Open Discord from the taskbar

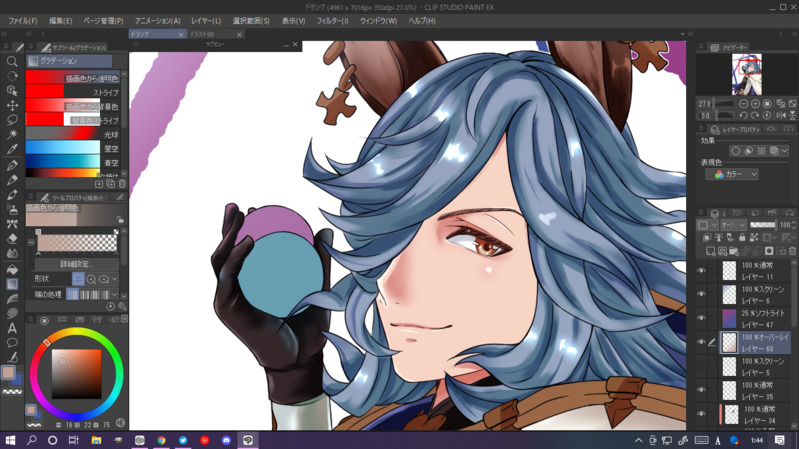[226, 440]
